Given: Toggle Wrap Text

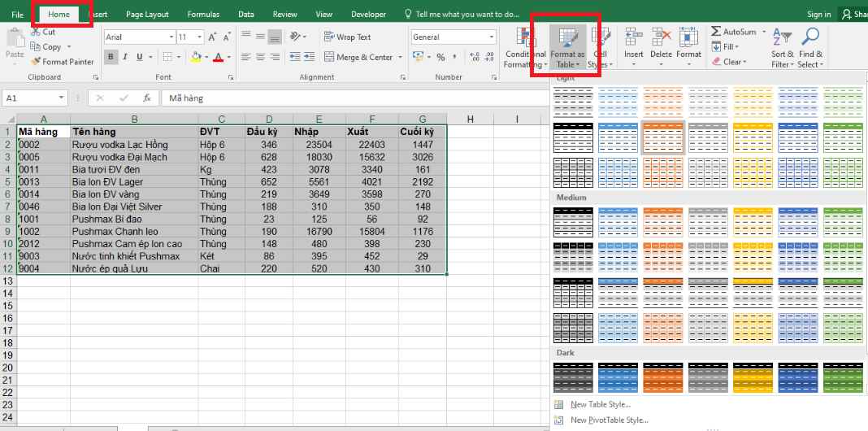Looking at the screenshot, I should click(347, 37).
